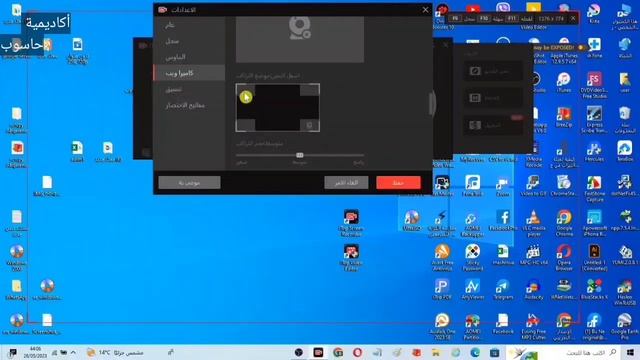640x360 pixels.
Task: Open Windows Start menu button
Action: (630, 352)
